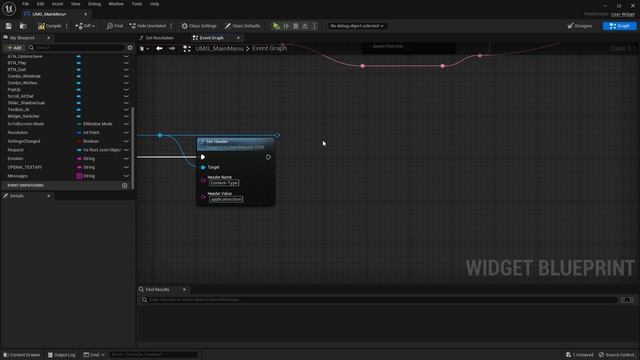Select the UMG_MainMenu document tab
Screen dimensions: 640x360
pos(49,14)
